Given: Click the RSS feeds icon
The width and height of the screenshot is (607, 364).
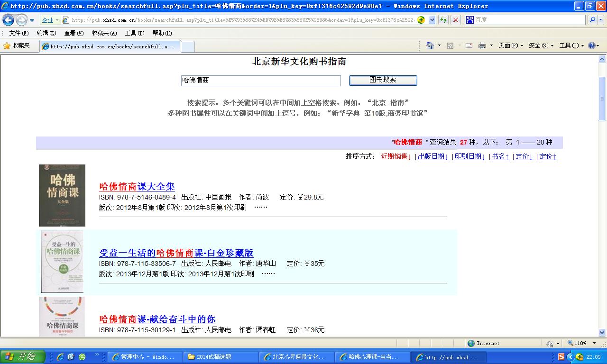Looking at the screenshot, I should (x=450, y=45).
